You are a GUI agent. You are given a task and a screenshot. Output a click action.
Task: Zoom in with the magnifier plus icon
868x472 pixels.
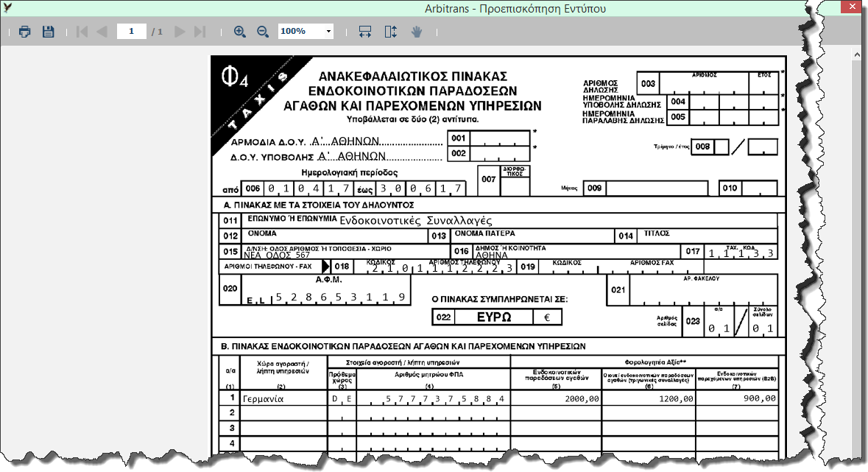tap(239, 32)
